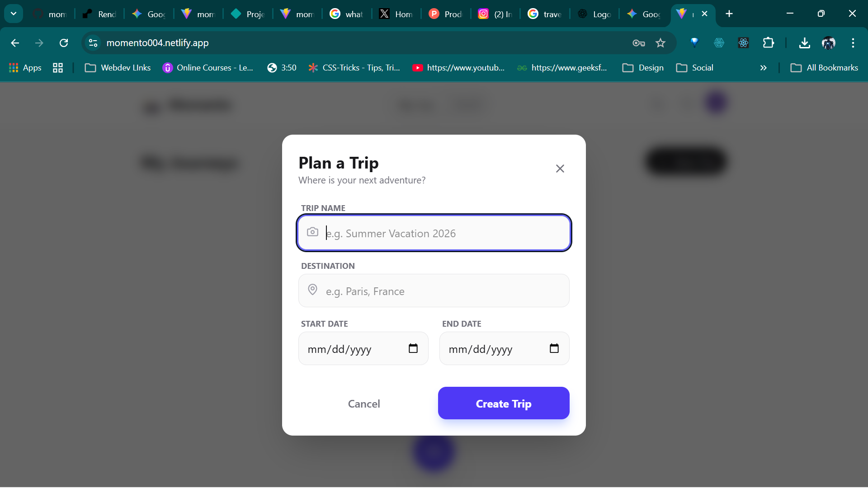Open the Start Date calendar picker icon
This screenshot has height=488, width=868.
(x=413, y=348)
